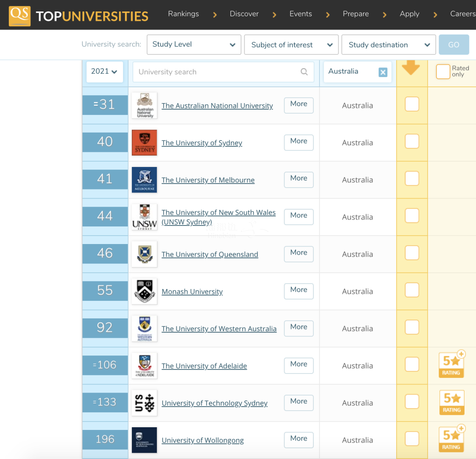Open the Monash University link
The image size is (476, 459).
192,292
